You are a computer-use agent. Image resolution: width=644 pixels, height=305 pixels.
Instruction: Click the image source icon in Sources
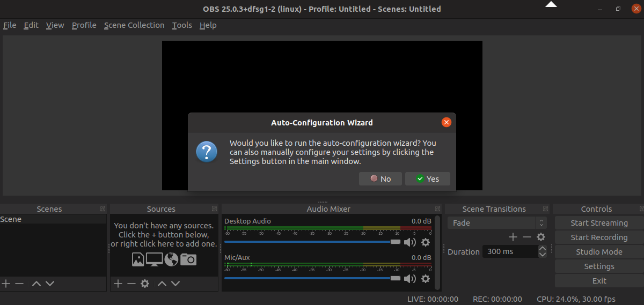[138, 259]
